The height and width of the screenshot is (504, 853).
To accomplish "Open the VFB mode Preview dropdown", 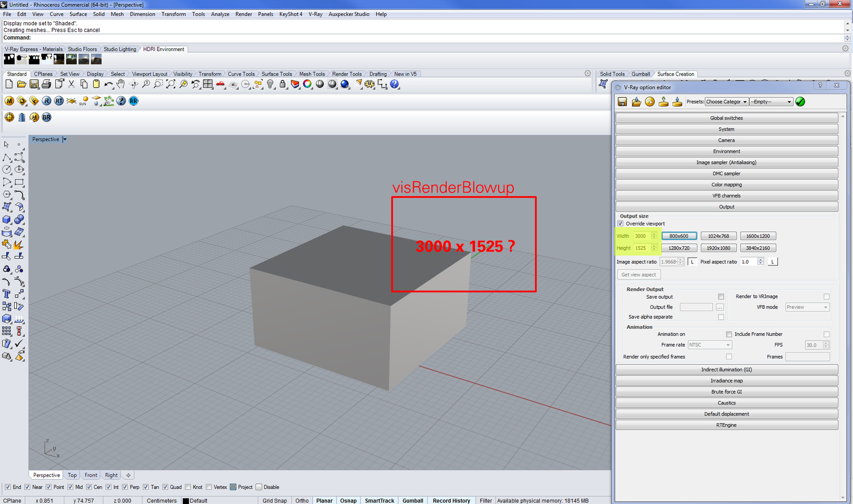I will pos(807,307).
